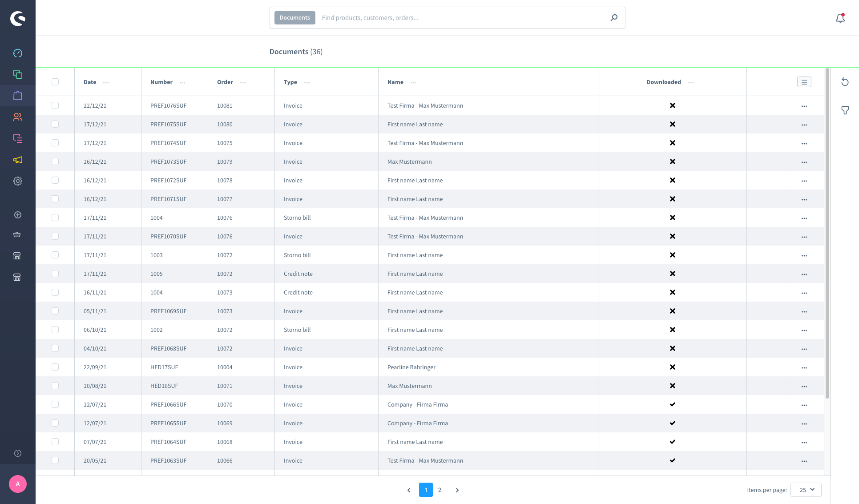Toggle the select-all checkbox in header
The image size is (859, 504).
(x=55, y=82)
